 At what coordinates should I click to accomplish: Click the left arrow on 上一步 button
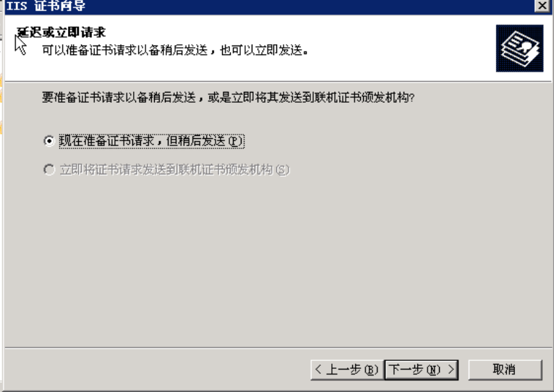(318, 370)
